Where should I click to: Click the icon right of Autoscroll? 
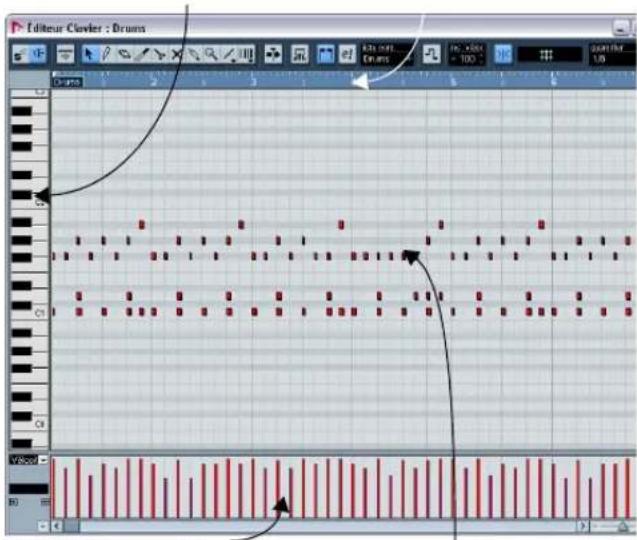coord(300,54)
